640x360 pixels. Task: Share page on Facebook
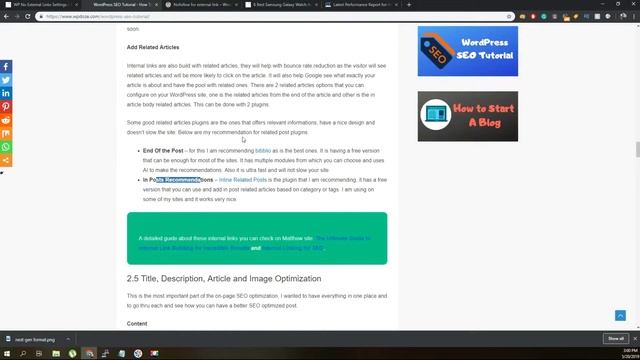(x=6, y=67)
